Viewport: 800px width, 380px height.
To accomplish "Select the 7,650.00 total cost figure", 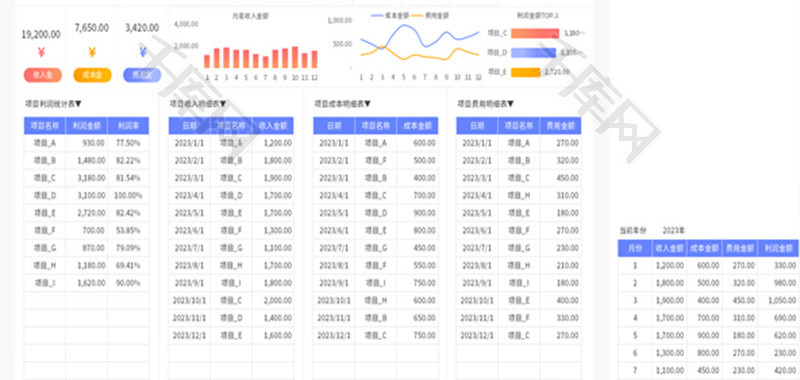I will click(92, 28).
